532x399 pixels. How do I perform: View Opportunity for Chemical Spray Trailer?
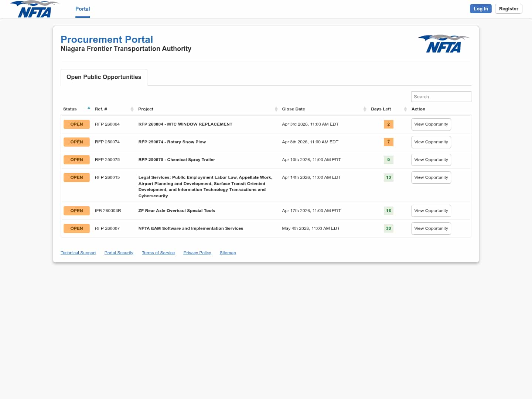[431, 160]
